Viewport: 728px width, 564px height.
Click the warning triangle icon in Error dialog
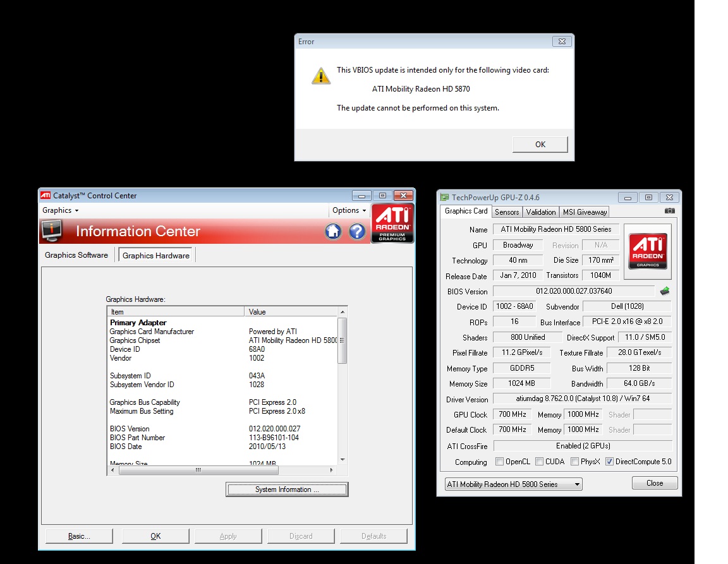coord(321,76)
